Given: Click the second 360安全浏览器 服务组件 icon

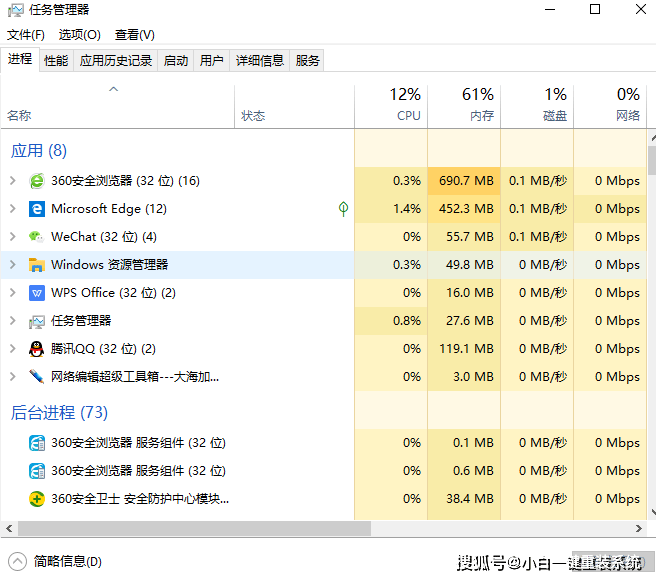Looking at the screenshot, I should coord(37,471).
